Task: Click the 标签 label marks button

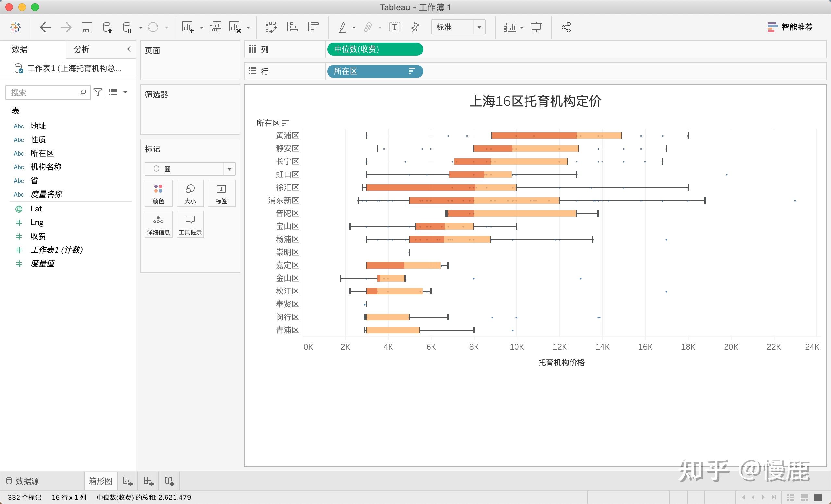Action: pyautogui.click(x=221, y=193)
